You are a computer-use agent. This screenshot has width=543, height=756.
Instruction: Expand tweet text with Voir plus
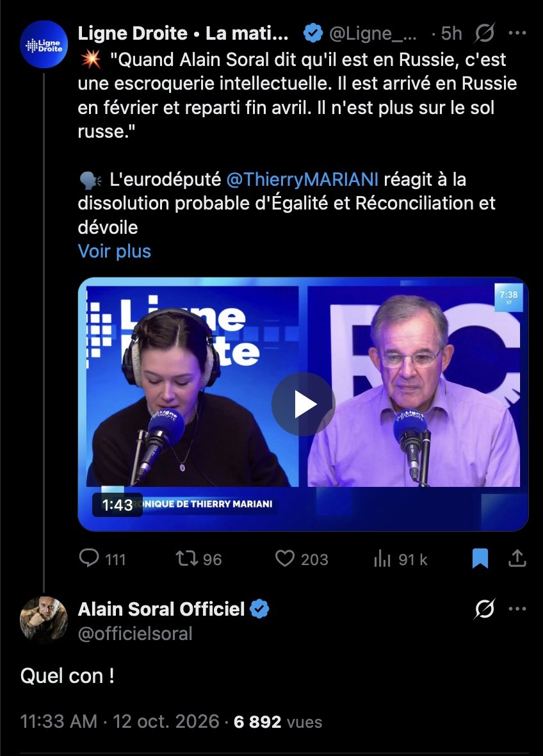[x=115, y=251]
